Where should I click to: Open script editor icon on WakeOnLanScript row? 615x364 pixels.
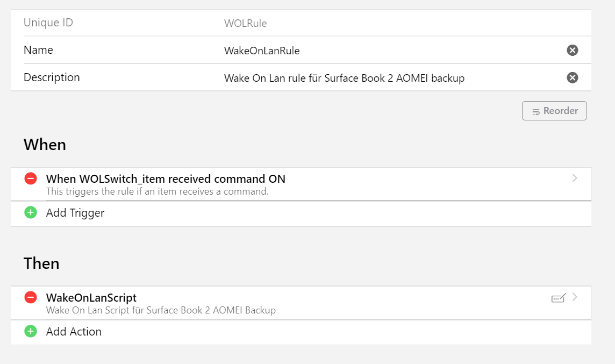(559, 298)
